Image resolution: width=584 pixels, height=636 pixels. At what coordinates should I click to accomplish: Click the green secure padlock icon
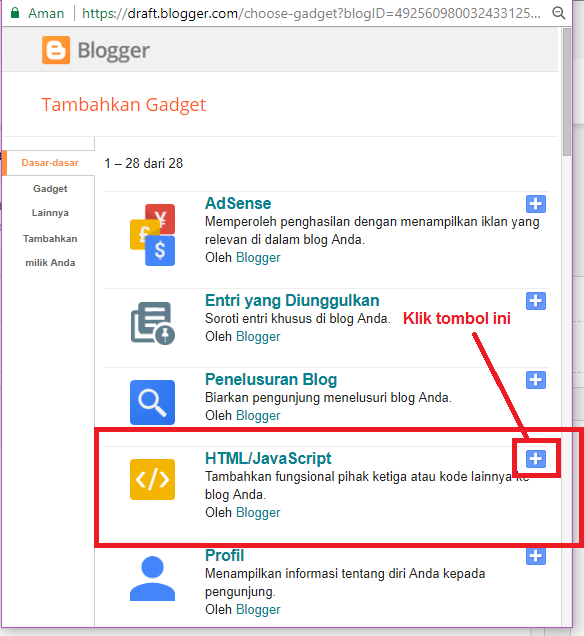[15, 13]
